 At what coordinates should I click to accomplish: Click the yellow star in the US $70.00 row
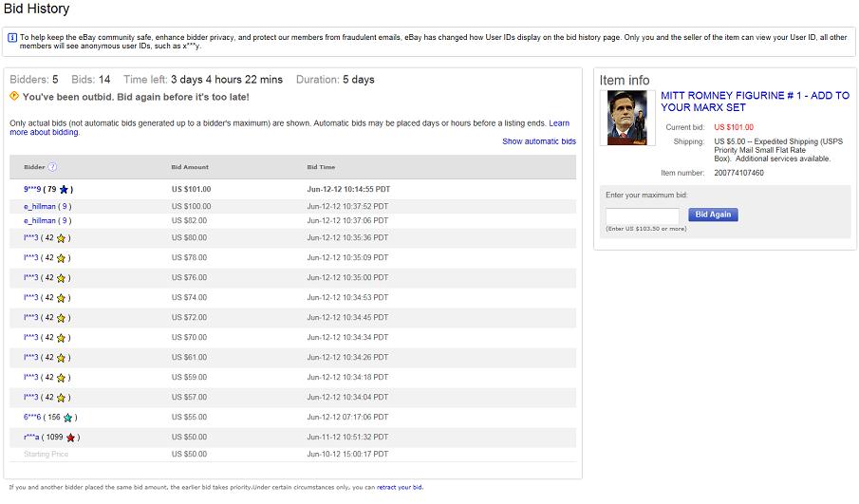click(61, 338)
